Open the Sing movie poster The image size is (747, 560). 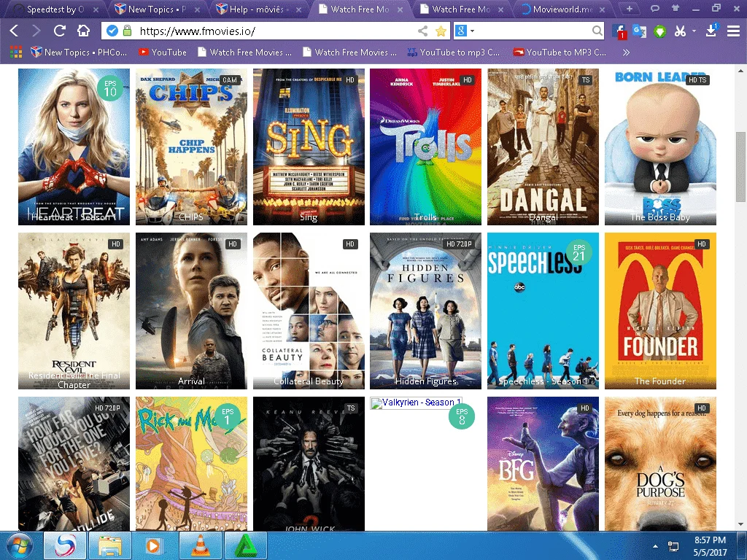pyautogui.click(x=309, y=147)
